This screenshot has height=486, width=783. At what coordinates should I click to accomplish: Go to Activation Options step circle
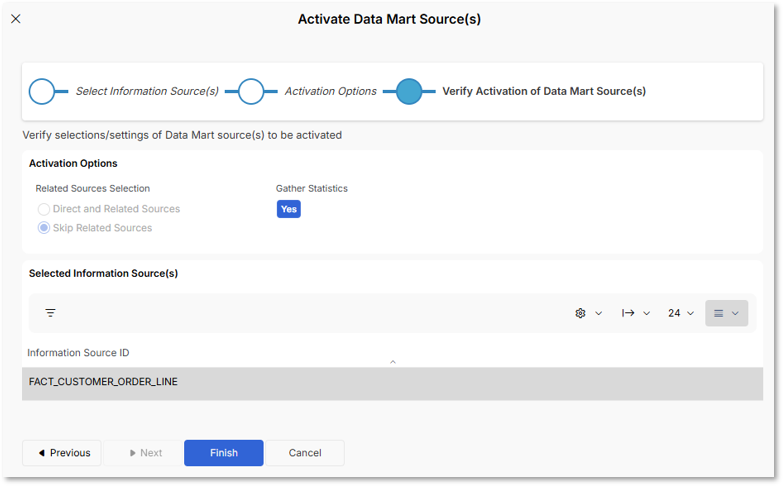pos(251,91)
